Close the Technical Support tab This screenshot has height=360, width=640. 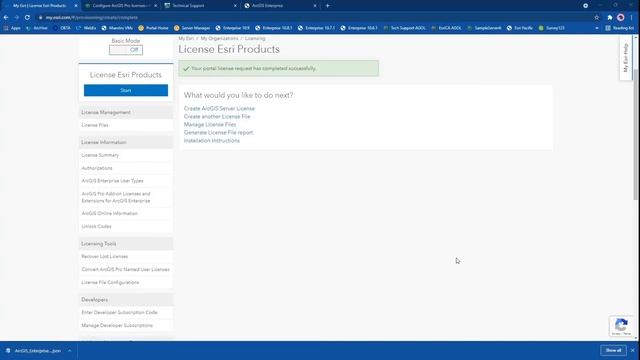click(235, 6)
